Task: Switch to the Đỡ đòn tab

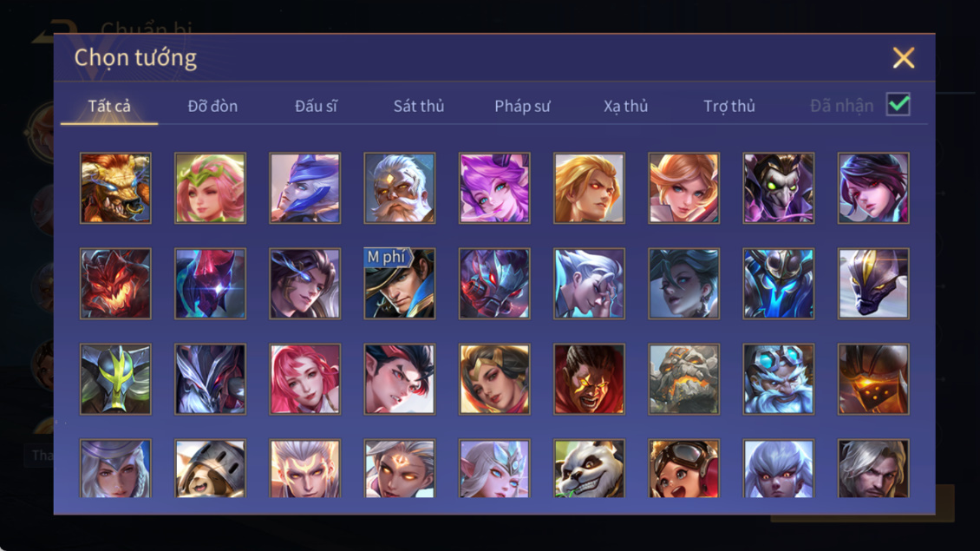Action: click(212, 106)
